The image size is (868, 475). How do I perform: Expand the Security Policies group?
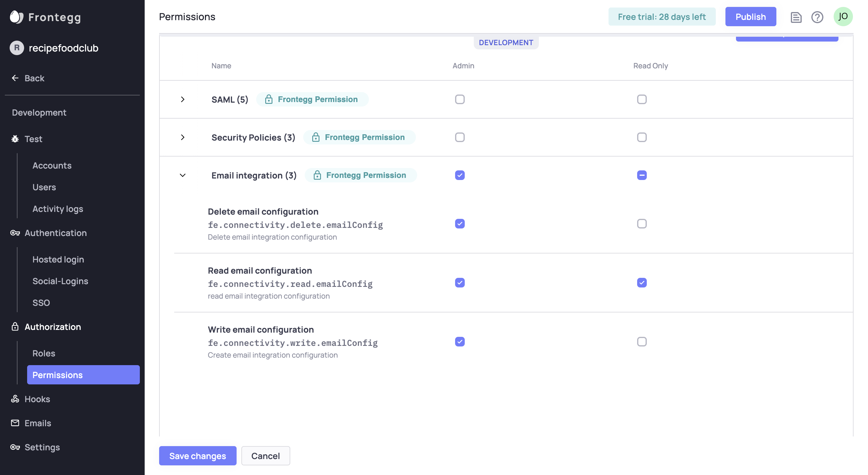(x=183, y=137)
